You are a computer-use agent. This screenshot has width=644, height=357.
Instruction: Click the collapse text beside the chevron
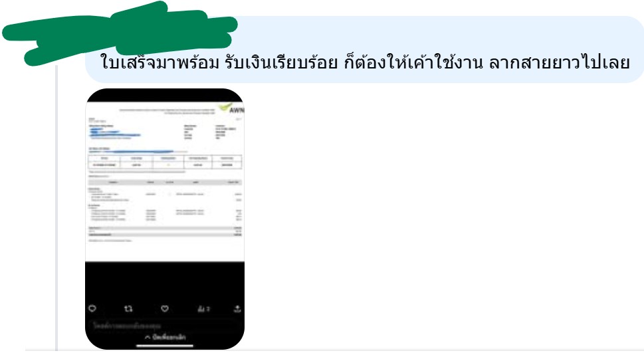pos(169,337)
